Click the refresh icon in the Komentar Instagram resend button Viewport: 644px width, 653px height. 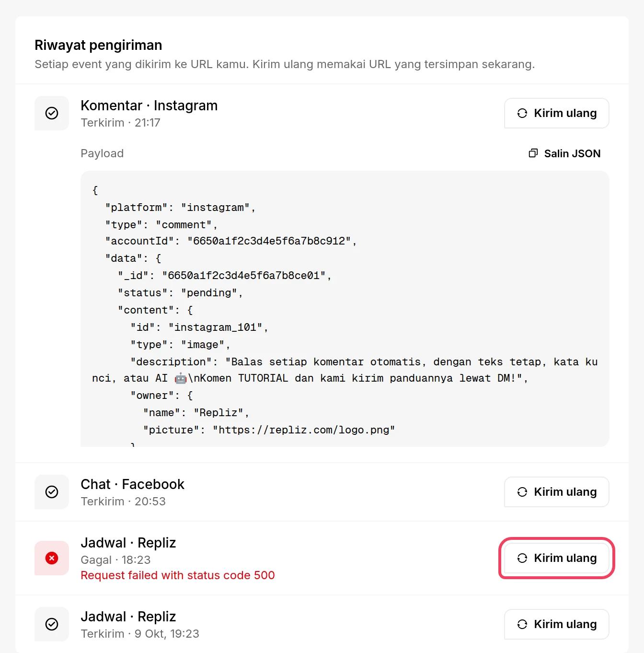[x=522, y=113]
